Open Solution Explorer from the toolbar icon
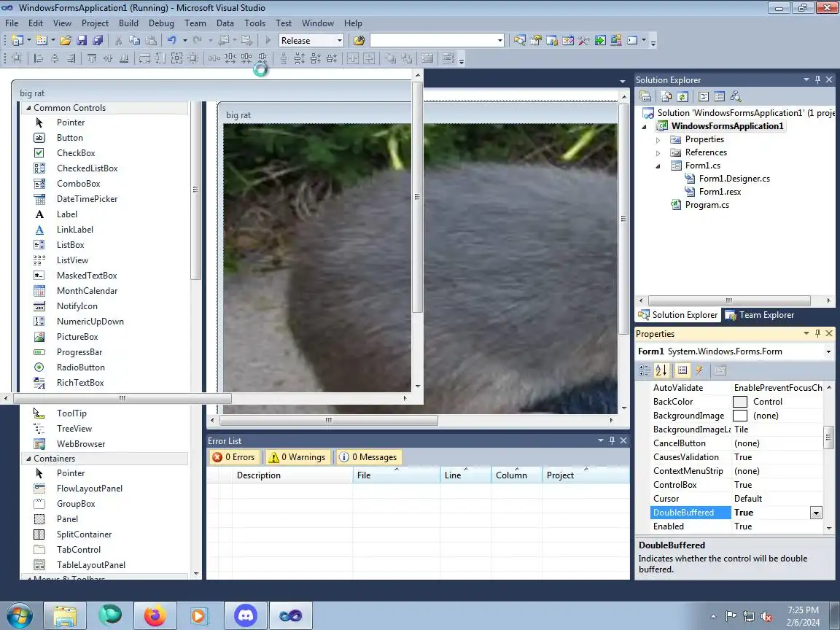This screenshot has height=630, width=840. click(x=519, y=40)
